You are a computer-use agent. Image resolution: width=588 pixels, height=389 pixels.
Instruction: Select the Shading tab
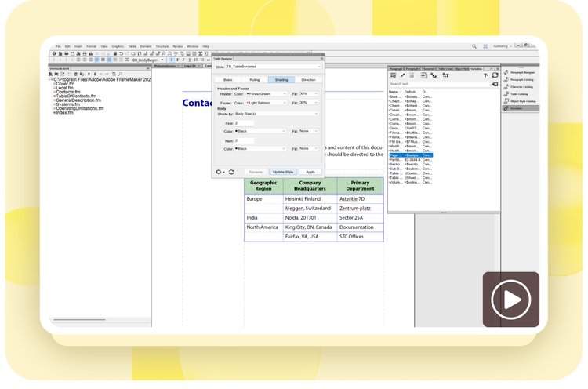tap(281, 80)
